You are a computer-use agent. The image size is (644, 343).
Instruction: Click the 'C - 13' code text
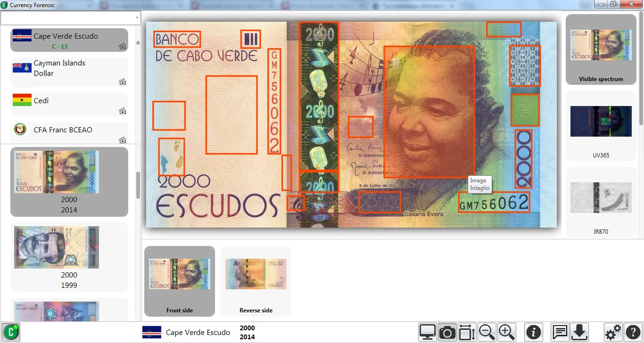tap(59, 47)
